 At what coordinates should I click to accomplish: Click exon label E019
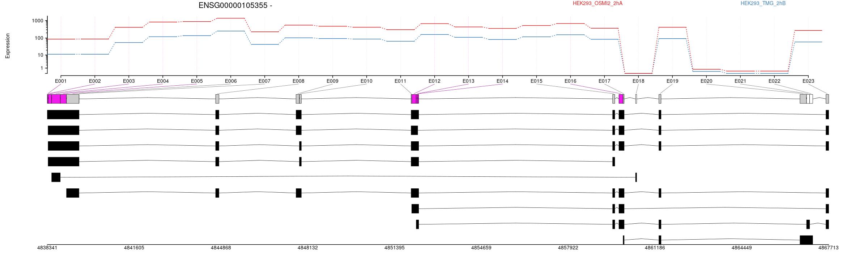[x=672, y=81]
